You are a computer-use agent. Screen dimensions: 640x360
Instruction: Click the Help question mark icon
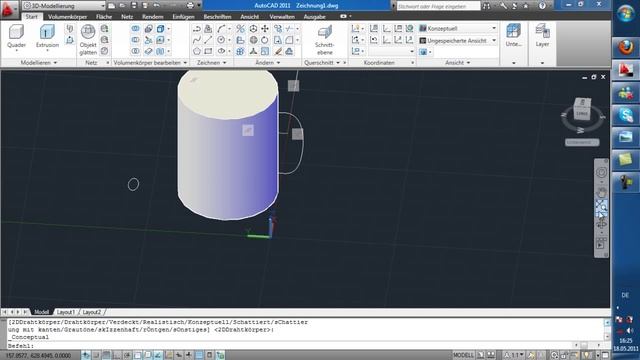pyautogui.click(x=542, y=6)
